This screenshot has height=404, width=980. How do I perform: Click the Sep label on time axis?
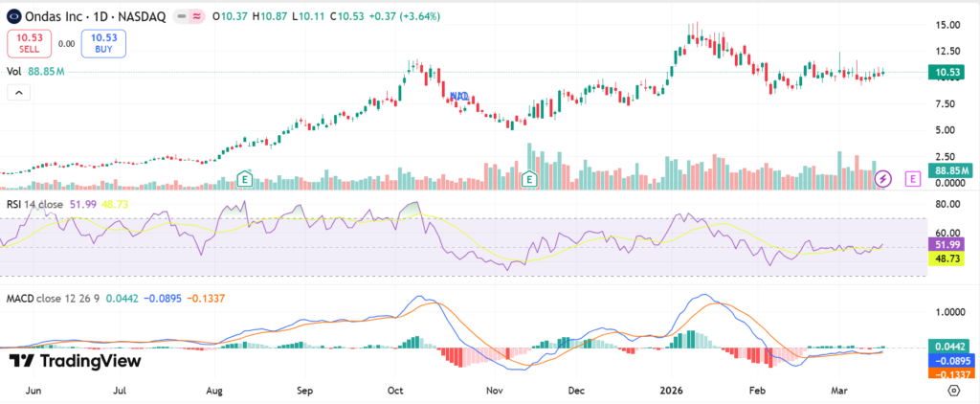[x=304, y=391]
